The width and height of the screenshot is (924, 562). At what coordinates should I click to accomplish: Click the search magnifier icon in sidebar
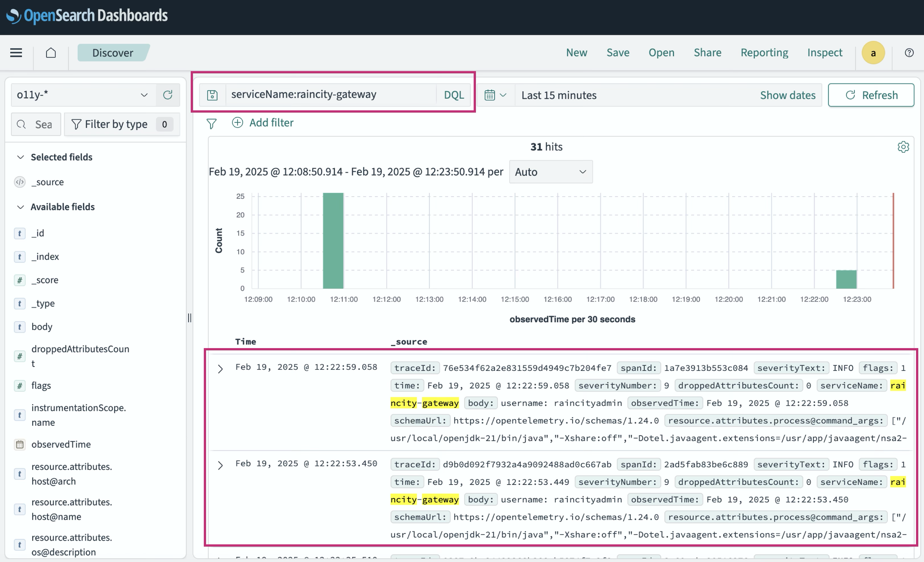(x=22, y=124)
